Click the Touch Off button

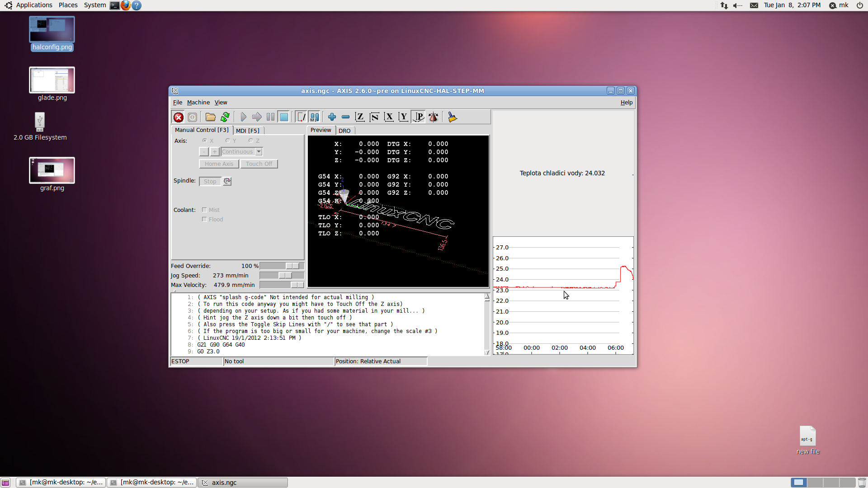click(259, 164)
